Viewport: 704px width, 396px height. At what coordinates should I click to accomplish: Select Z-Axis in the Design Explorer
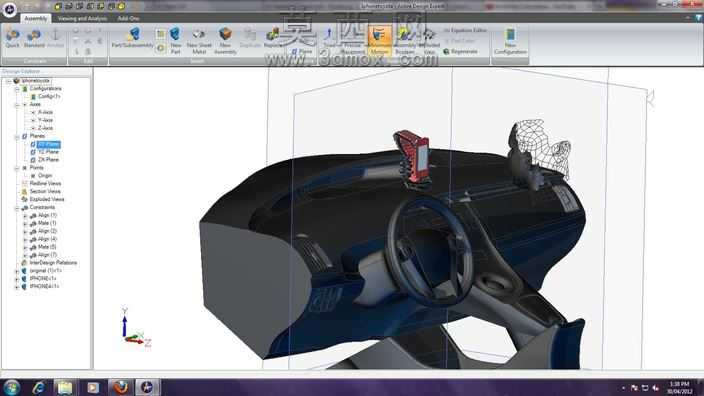pyautogui.click(x=45, y=128)
